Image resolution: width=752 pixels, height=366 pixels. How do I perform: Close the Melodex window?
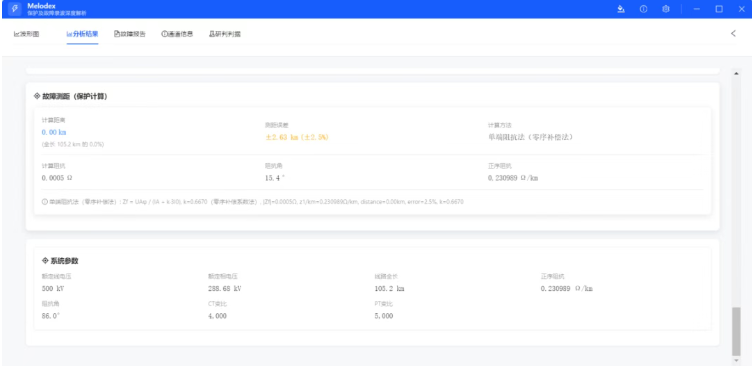[x=741, y=9]
